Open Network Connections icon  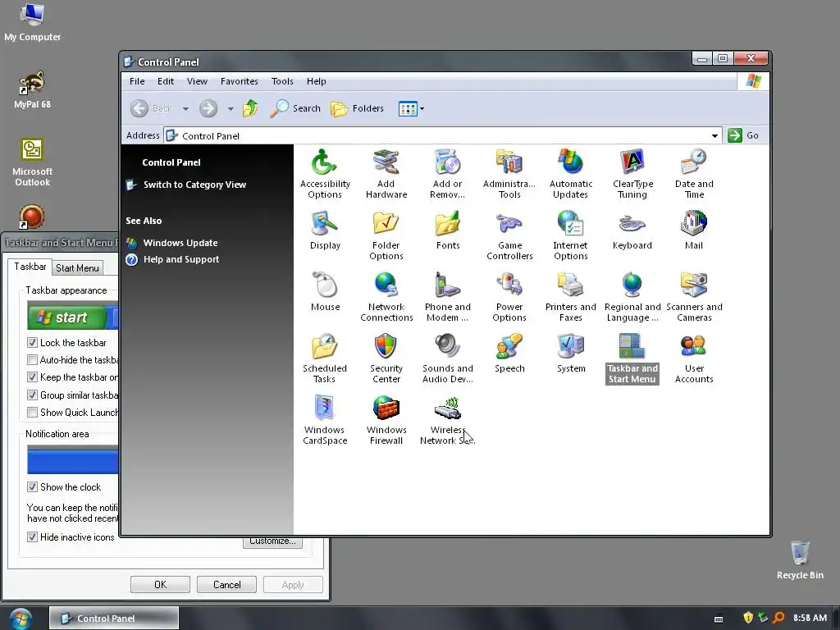(x=386, y=285)
